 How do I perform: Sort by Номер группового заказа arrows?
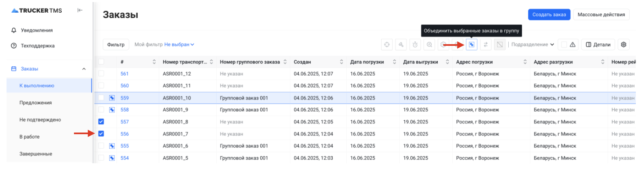coord(285,62)
